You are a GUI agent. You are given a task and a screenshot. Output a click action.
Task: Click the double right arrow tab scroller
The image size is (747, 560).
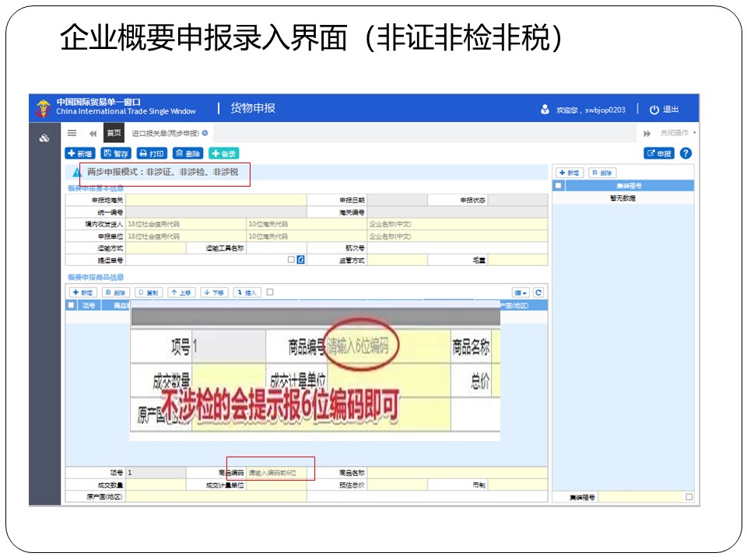647,133
